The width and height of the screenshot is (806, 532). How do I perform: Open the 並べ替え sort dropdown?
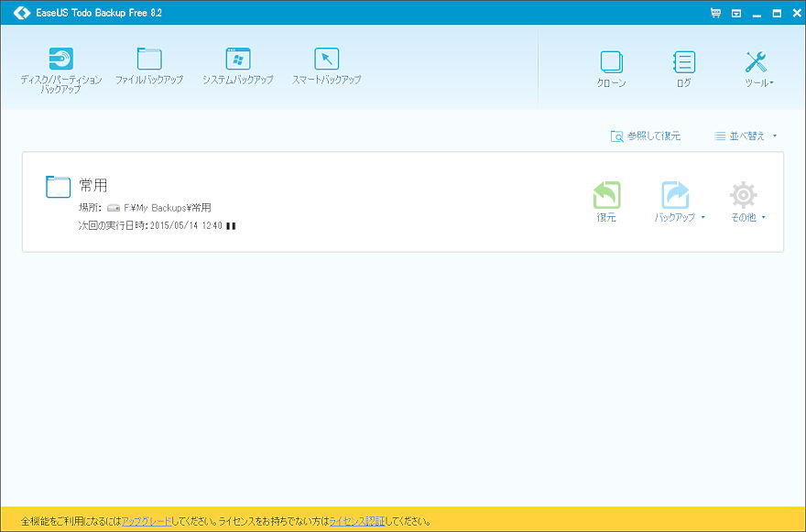pos(746,136)
